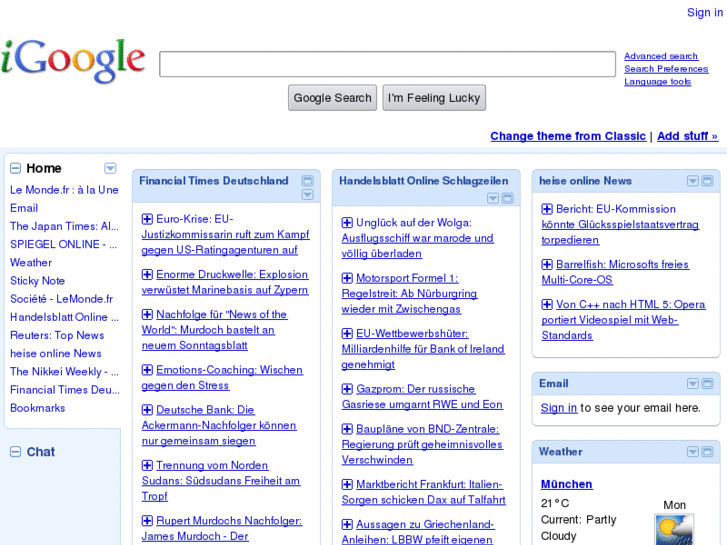This screenshot has height=545, width=727.
Task: Expand the Deutsche Bank article plus icon
Action: [x=147, y=410]
